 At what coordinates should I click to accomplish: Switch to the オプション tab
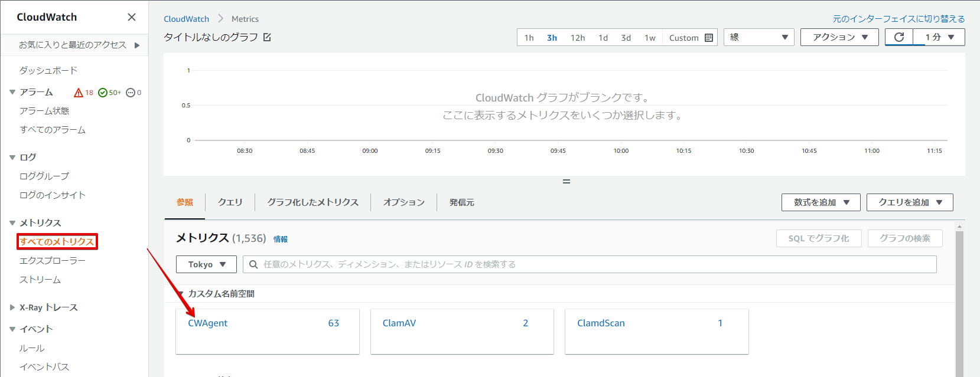[x=404, y=202]
